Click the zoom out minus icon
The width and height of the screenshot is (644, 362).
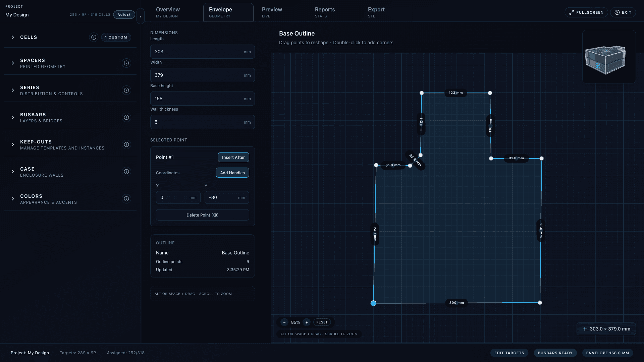point(284,322)
